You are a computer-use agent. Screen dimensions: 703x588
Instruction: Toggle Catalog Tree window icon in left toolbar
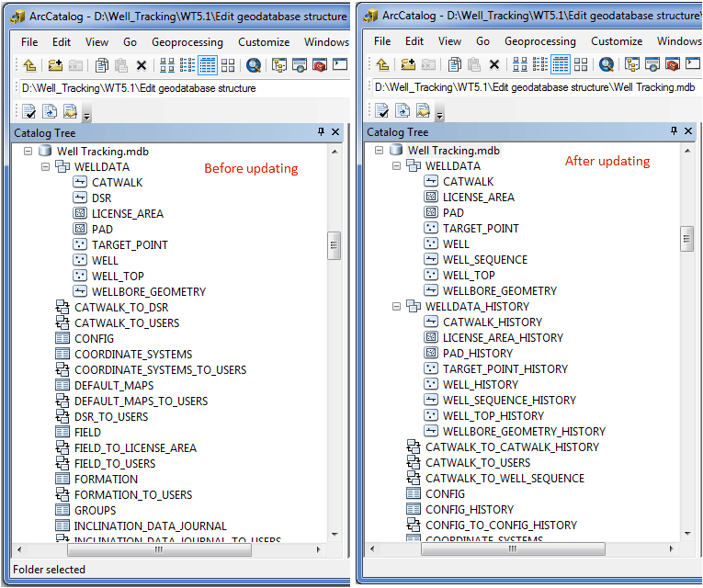point(278,65)
